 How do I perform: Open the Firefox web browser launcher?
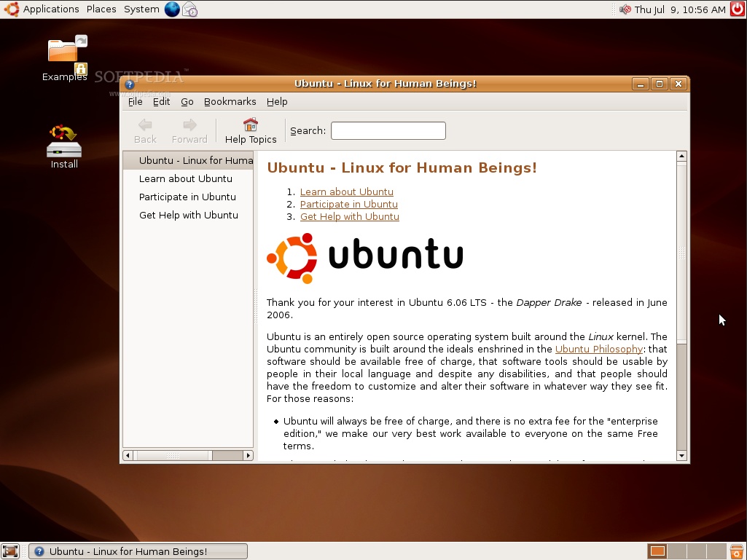pos(172,9)
